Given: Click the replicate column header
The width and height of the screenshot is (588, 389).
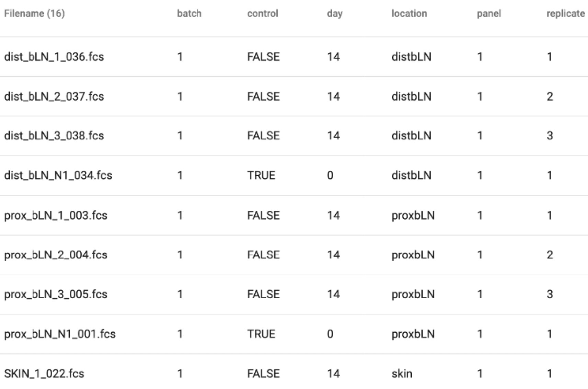Looking at the screenshot, I should point(565,13).
